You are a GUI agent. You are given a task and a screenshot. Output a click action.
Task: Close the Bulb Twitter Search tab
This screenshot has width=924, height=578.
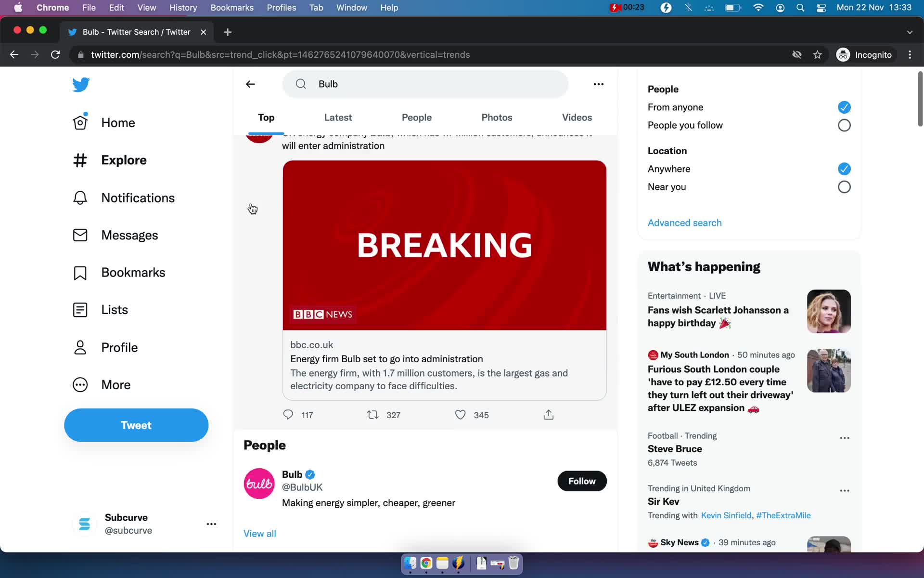203,32
